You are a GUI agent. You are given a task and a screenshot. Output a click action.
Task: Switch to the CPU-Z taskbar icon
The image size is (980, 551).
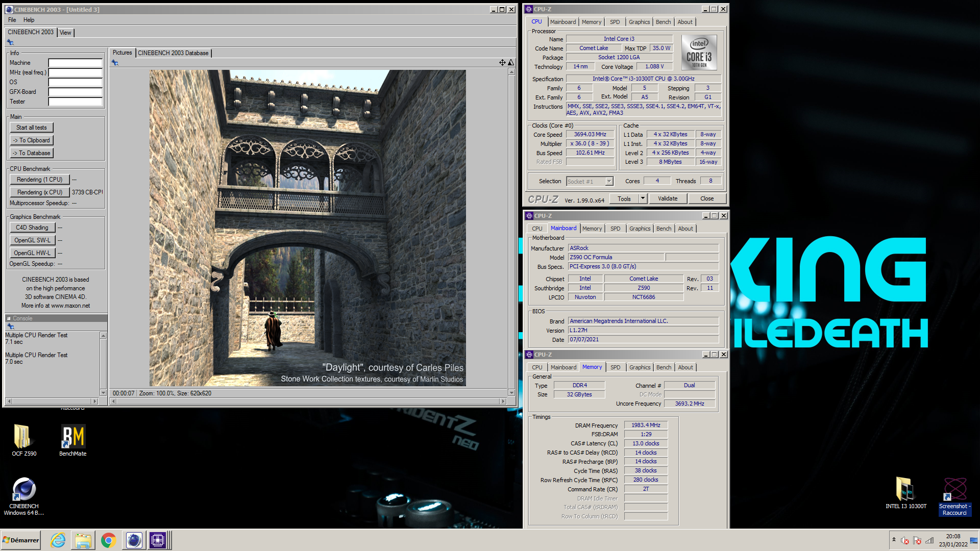tap(158, 540)
